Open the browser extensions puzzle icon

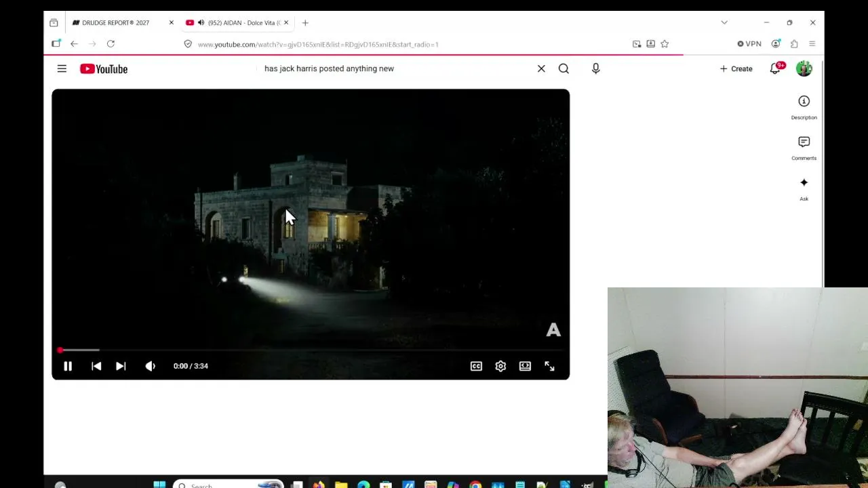pos(794,44)
